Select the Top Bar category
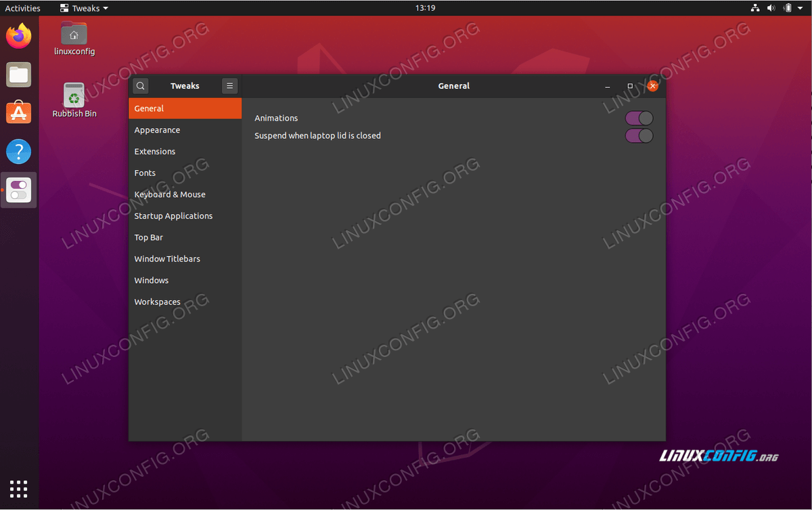 click(x=185, y=238)
